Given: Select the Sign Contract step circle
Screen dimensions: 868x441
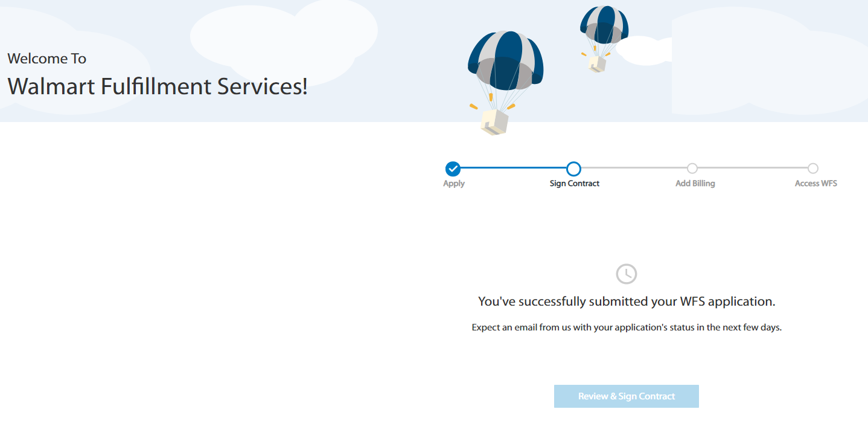Looking at the screenshot, I should (x=573, y=169).
